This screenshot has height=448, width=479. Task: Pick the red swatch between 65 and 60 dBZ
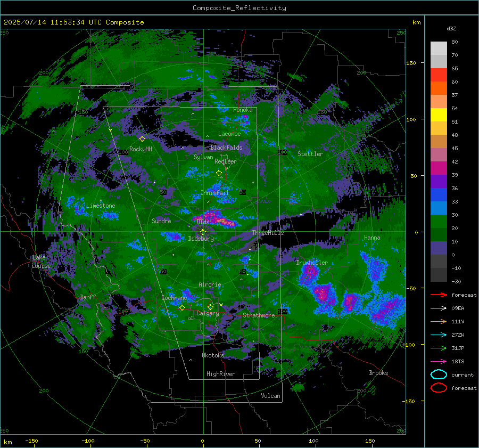[x=439, y=75]
